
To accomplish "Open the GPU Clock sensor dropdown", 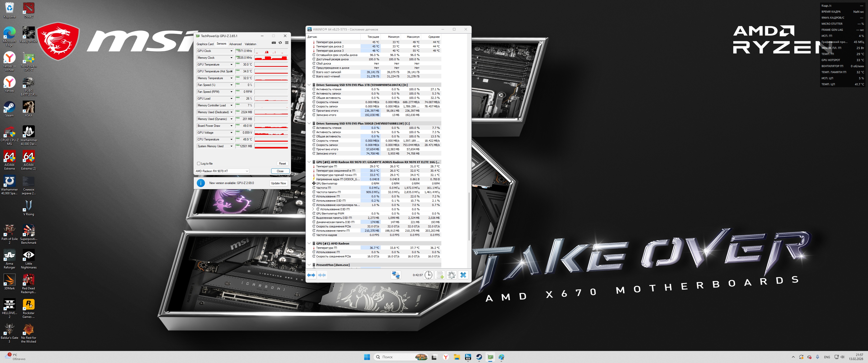I will (x=231, y=51).
